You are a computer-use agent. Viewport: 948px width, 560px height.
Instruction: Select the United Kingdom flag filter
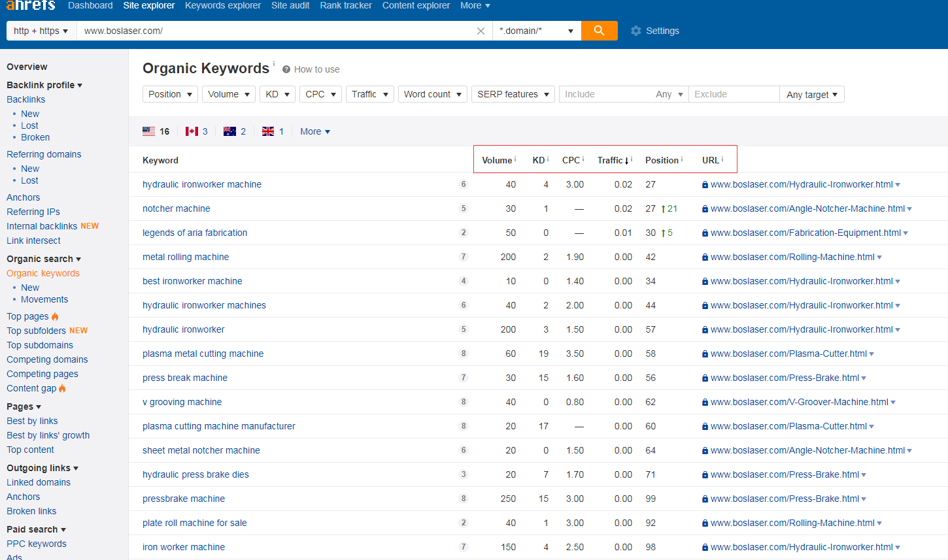(x=268, y=131)
